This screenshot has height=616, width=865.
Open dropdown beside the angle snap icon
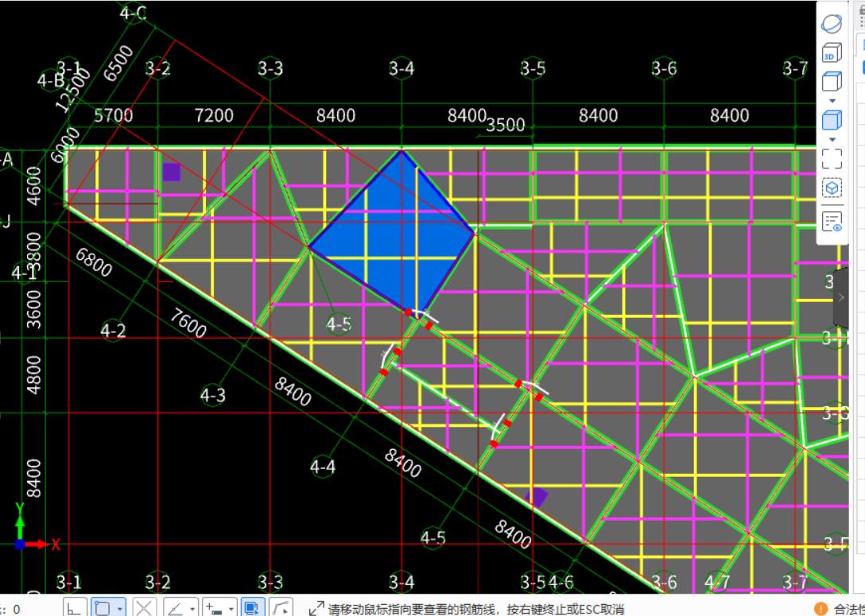tap(192, 610)
